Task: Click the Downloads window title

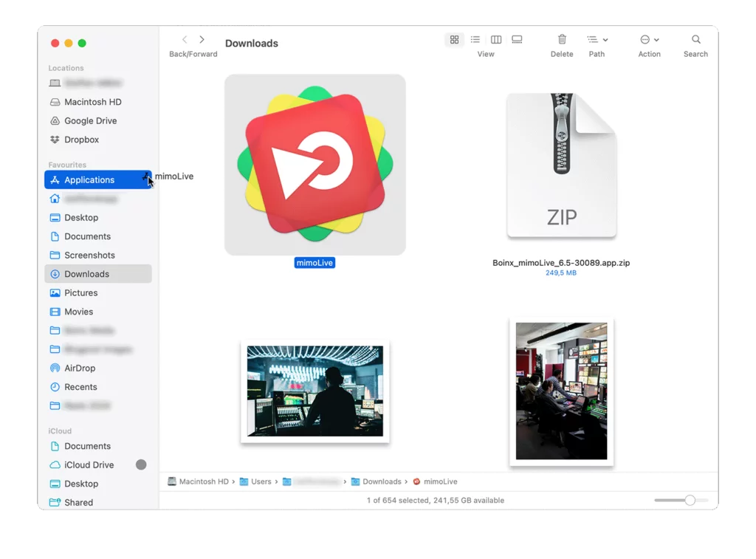Action: click(252, 44)
